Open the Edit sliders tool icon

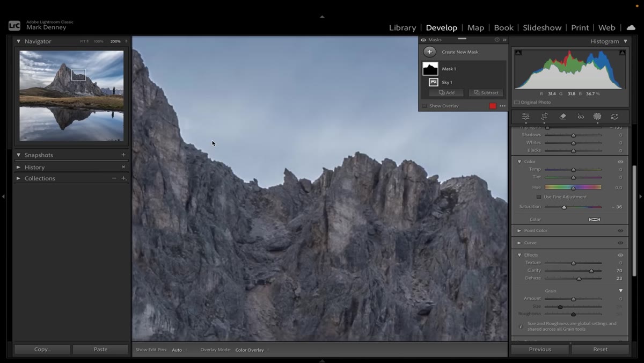pyautogui.click(x=526, y=117)
